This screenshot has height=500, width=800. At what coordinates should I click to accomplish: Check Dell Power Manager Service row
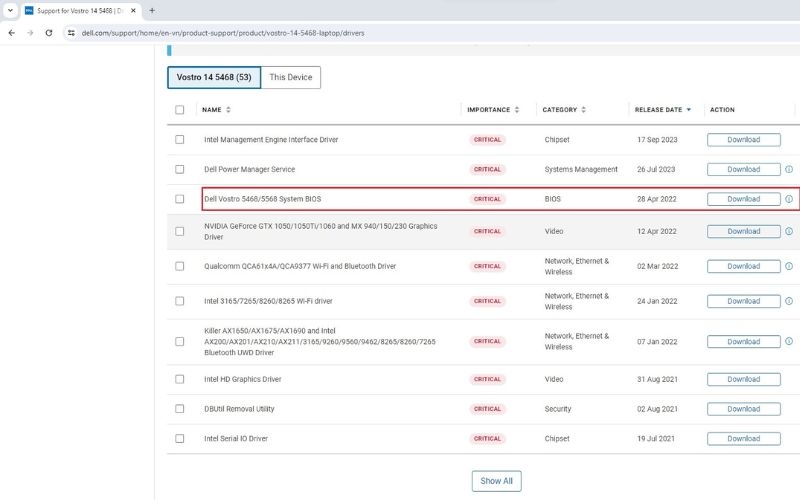180,169
